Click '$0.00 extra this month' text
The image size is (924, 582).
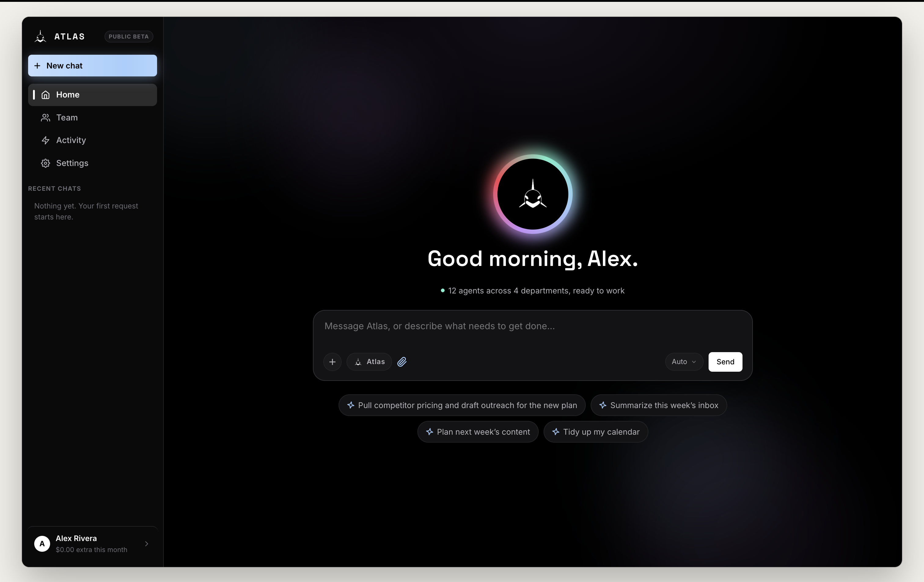pyautogui.click(x=91, y=550)
